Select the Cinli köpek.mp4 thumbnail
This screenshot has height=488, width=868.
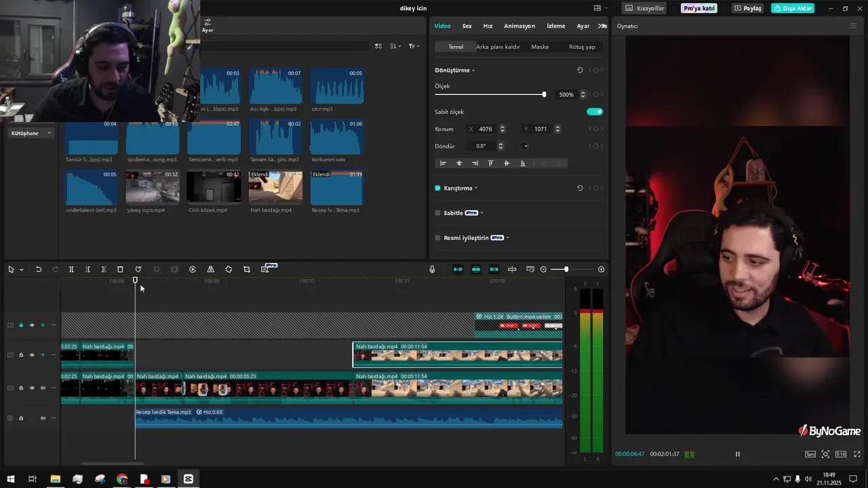coord(214,187)
